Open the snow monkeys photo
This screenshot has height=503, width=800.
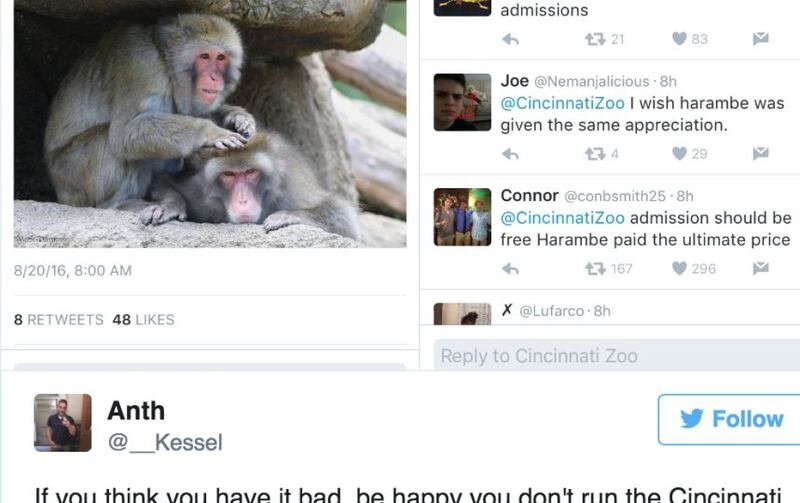[210, 124]
